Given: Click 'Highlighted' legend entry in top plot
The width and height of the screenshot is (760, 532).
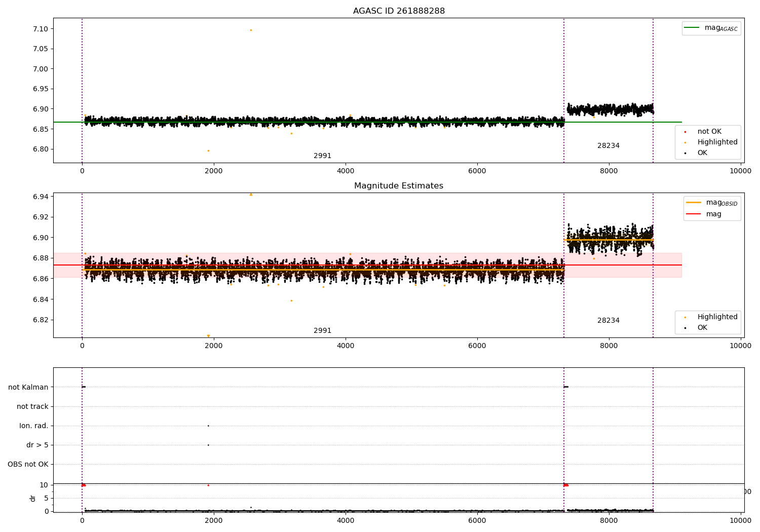Looking at the screenshot, I should tap(717, 142).
